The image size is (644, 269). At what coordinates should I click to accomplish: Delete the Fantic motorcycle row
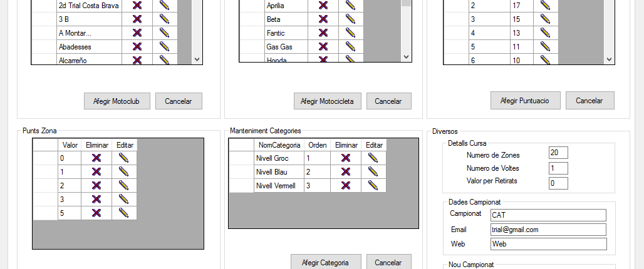tap(323, 33)
